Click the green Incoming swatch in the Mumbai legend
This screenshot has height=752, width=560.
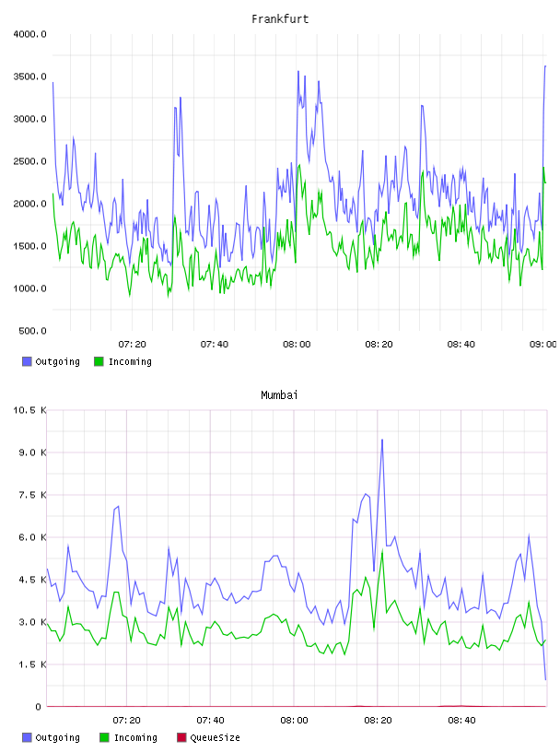tap(104, 737)
